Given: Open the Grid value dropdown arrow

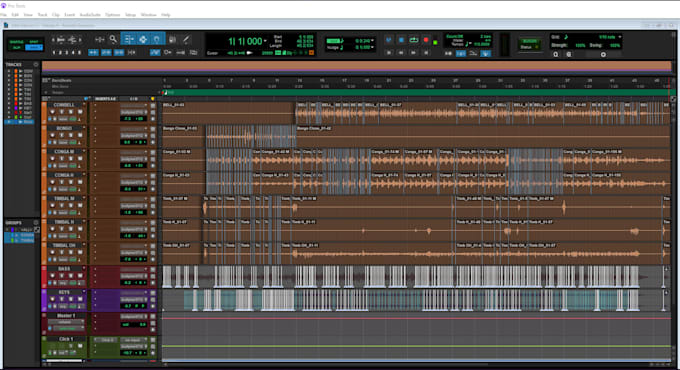Looking at the screenshot, I should coord(620,37).
